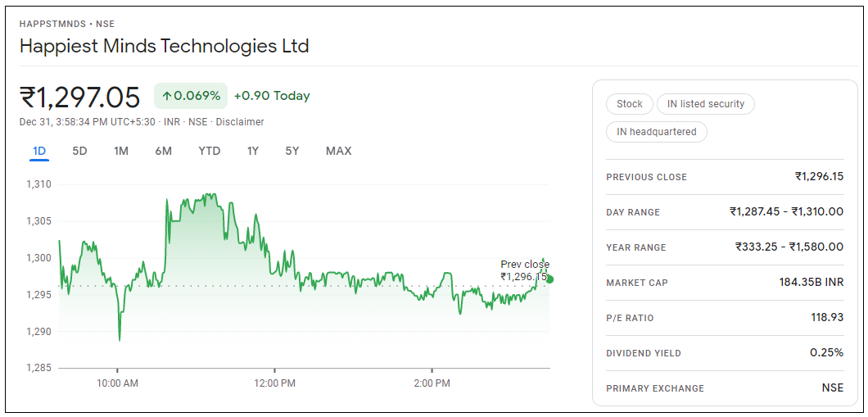Viewport: 868px width, 417px height.
Task: Open the 1M chart range
Action: point(121,151)
